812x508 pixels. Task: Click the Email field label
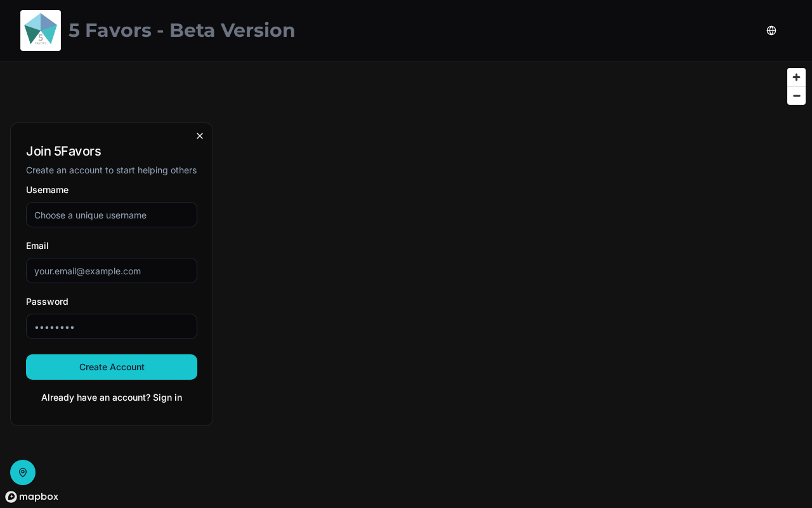click(x=37, y=246)
